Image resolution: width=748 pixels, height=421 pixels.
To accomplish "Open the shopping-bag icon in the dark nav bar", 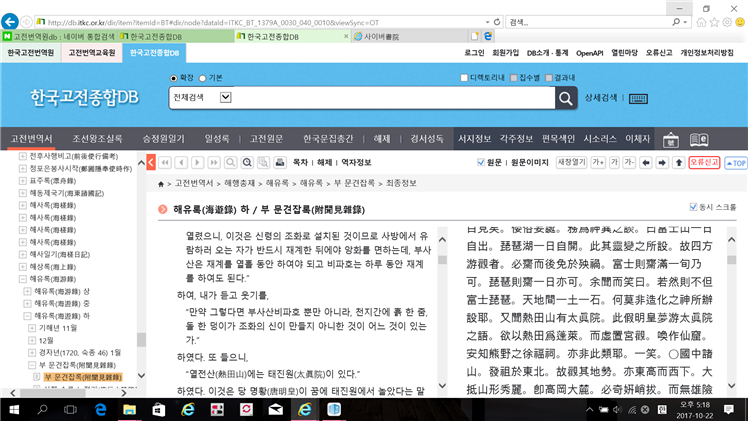I will [671, 139].
